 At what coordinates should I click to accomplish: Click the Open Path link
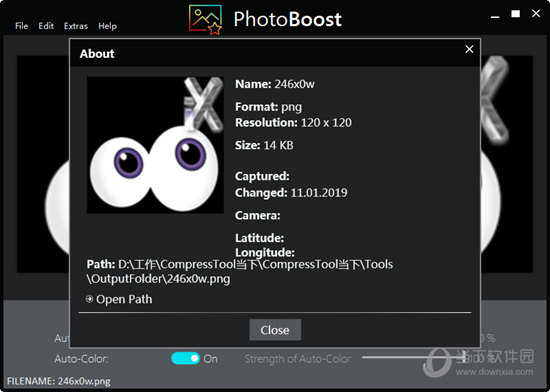(x=124, y=299)
